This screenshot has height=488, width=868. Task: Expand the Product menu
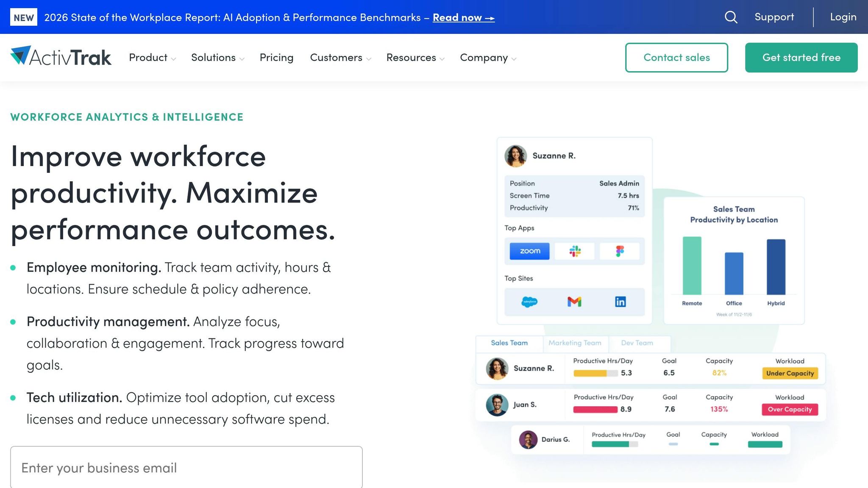[152, 58]
